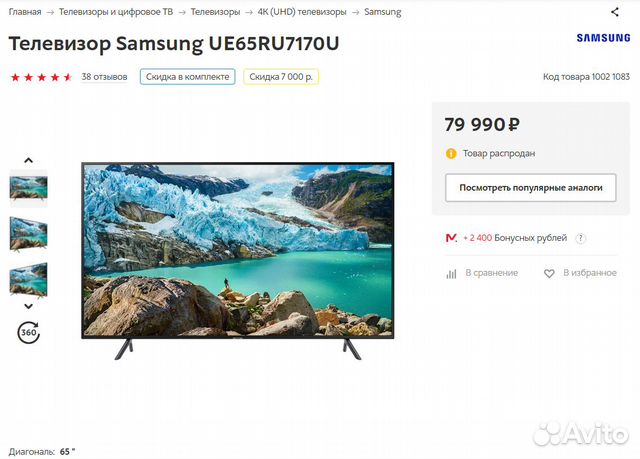
Task: Open Телевизоры и цифровое ТВ breadcrumb
Action: [116, 12]
